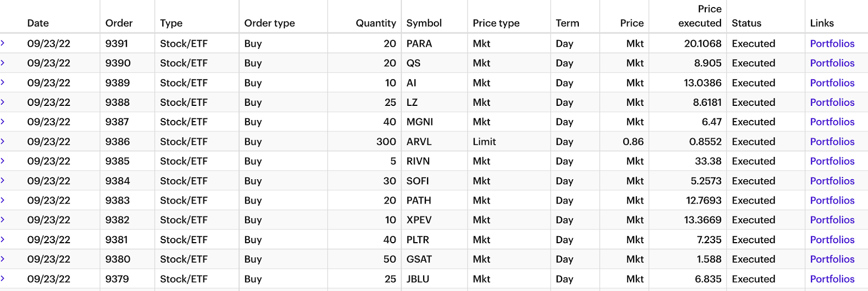Image resolution: width=868 pixels, height=291 pixels.
Task: Expand order 9385 RIVN row chevron
Action: [3, 161]
